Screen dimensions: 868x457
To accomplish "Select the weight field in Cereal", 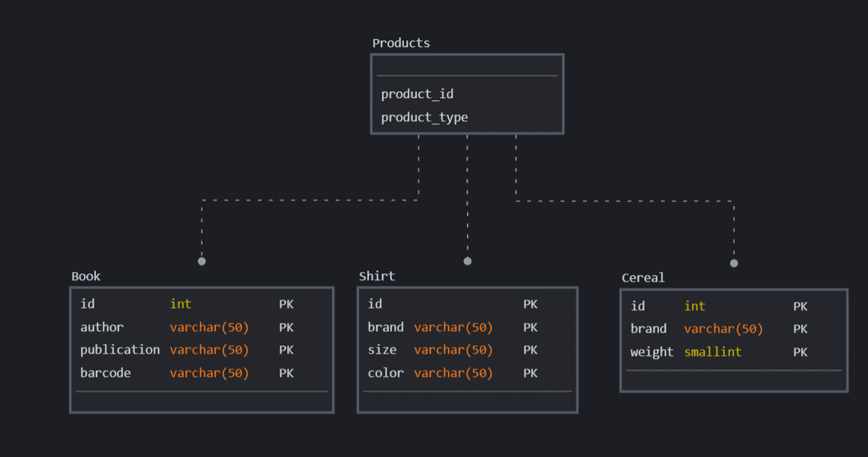I will click(x=652, y=352).
